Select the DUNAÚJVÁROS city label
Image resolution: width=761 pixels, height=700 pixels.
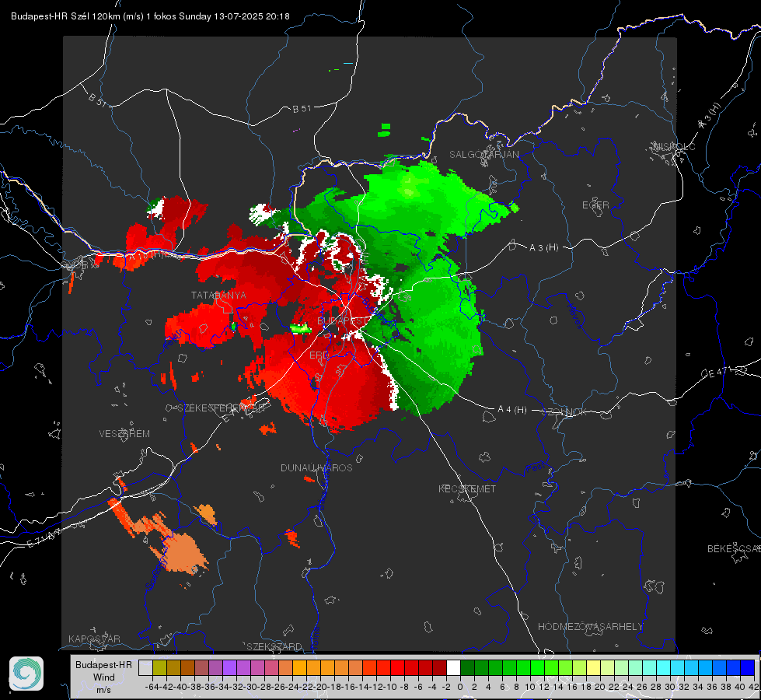(x=316, y=467)
